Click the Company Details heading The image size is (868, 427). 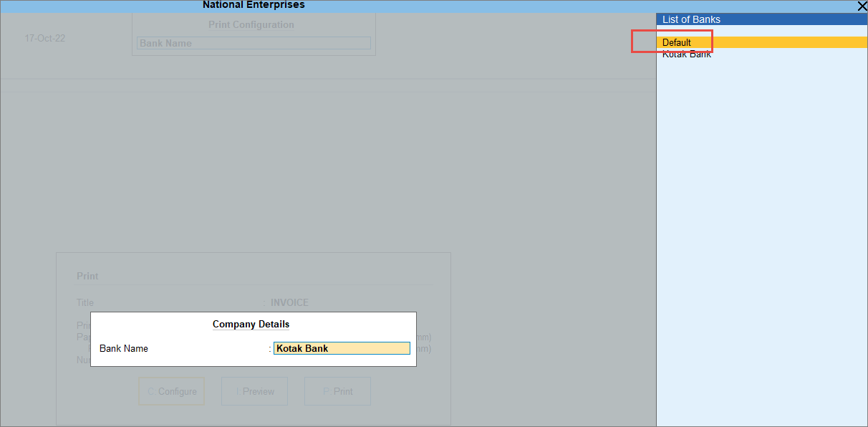click(251, 325)
